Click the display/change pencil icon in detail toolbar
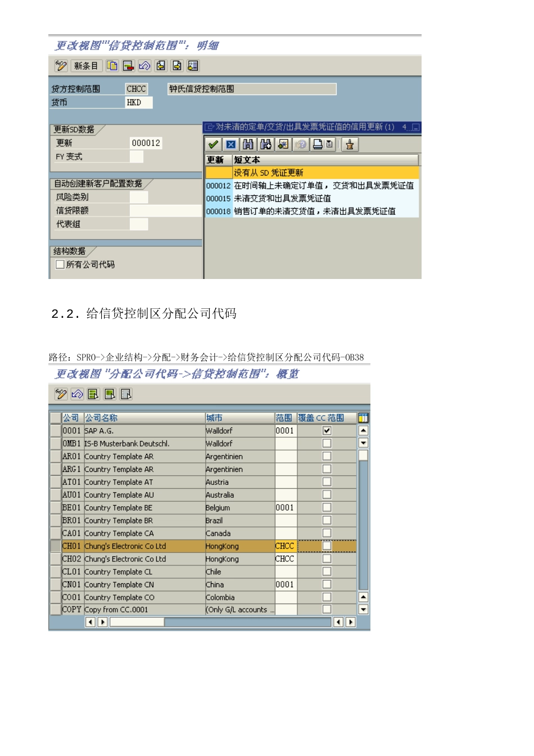Viewport: 534px width, 756px height. click(61, 66)
